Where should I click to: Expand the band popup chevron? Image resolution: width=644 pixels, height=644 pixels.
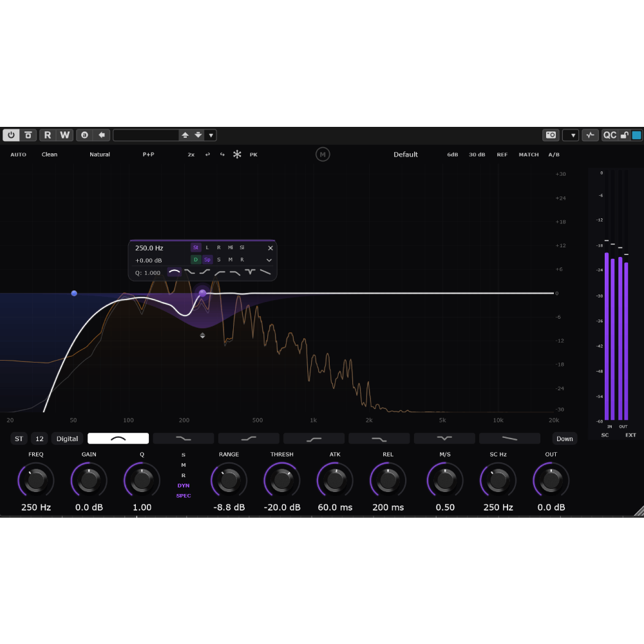(x=269, y=260)
